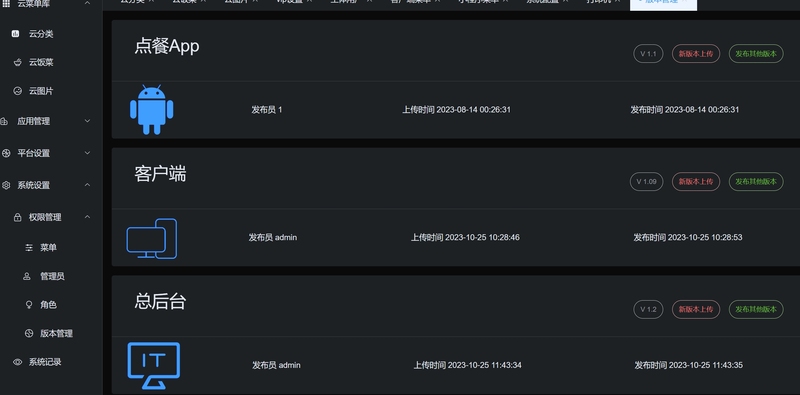Click the IT monitor icon for 总后台
The image size is (800, 395).
154,366
